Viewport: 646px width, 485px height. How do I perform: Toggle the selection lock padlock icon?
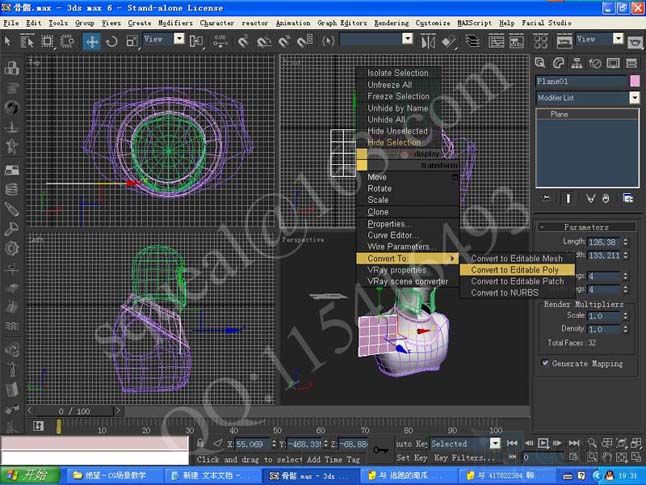point(200,443)
